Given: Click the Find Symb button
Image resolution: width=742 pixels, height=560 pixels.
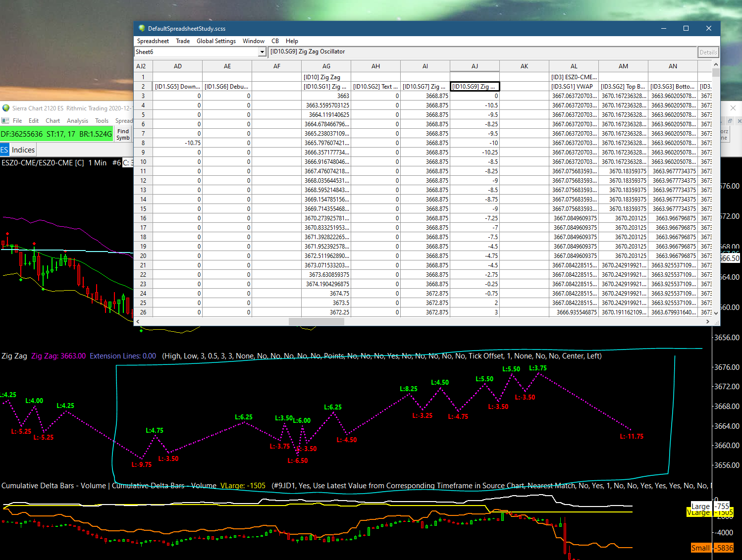Looking at the screenshot, I should coord(123,134).
